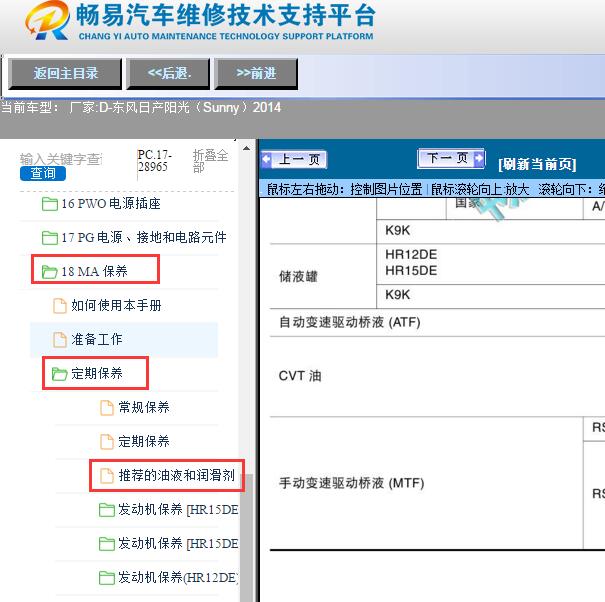Click second 发动机保养 [HR15DE folder icon
605x602 pixels.
pyautogui.click(x=107, y=544)
